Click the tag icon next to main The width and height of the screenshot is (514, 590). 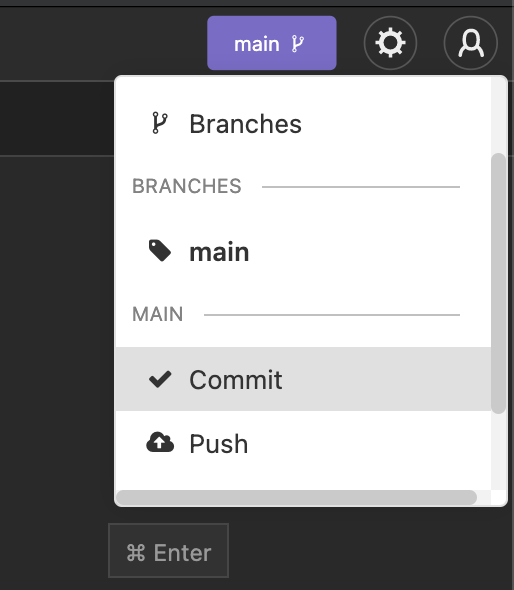click(160, 251)
